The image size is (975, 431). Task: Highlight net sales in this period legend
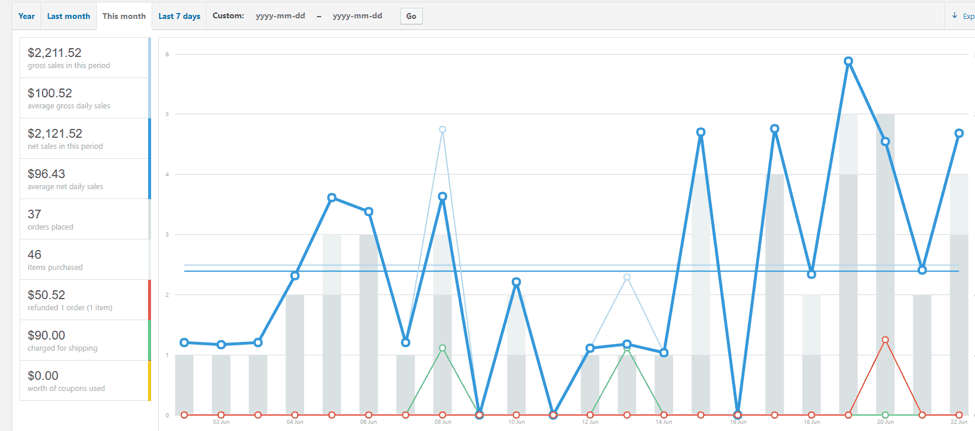coord(84,138)
